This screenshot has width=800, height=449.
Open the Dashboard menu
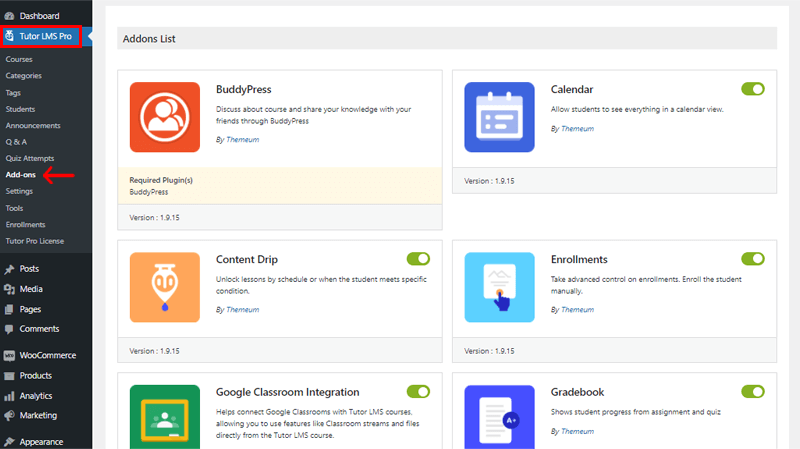pyautogui.click(x=39, y=16)
